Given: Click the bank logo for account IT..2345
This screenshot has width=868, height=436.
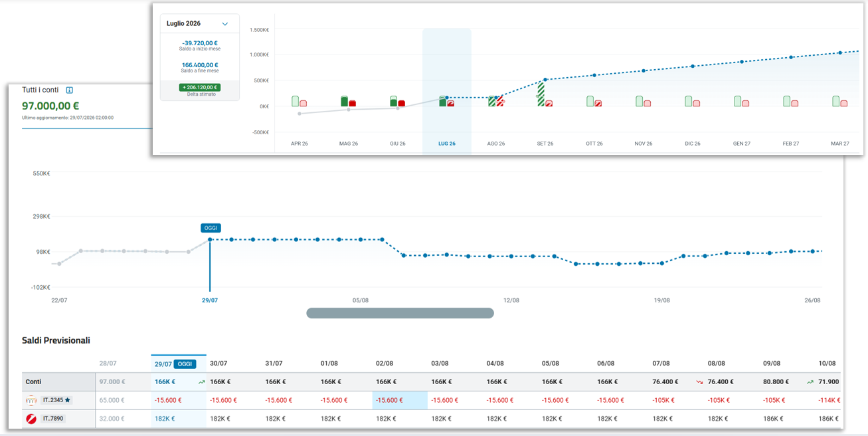Looking at the screenshot, I should pyautogui.click(x=31, y=400).
